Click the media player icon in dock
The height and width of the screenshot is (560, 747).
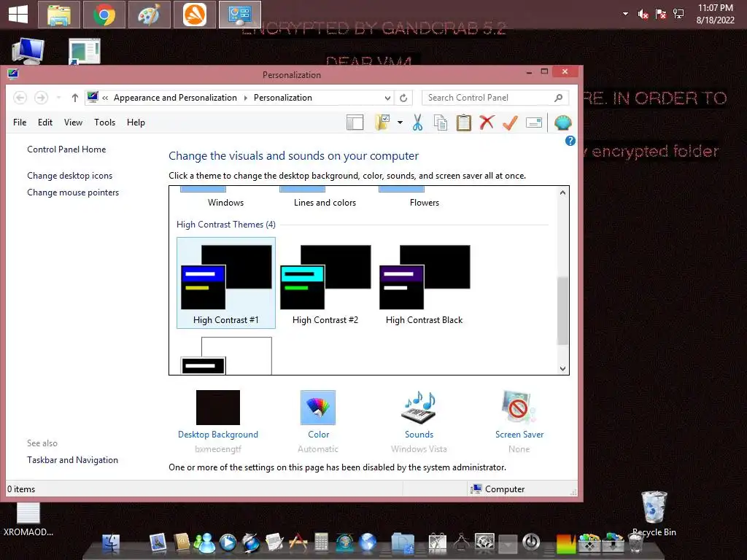point(228,542)
